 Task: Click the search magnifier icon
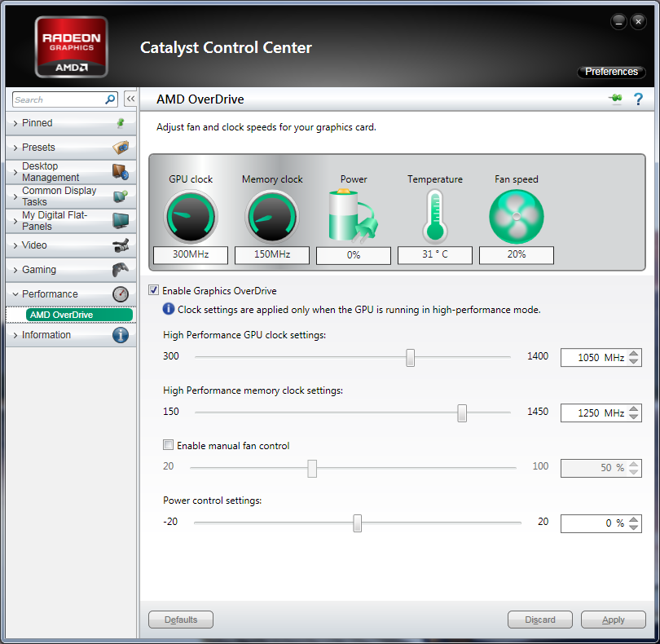point(110,99)
